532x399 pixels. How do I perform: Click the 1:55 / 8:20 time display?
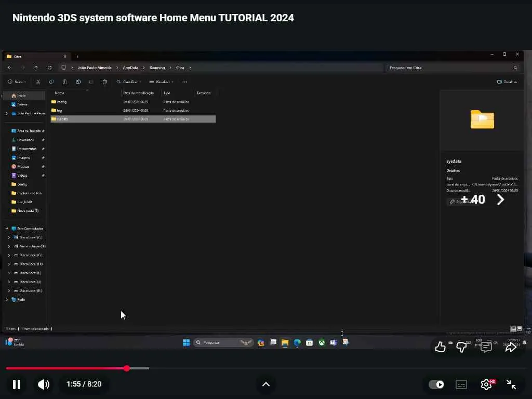click(84, 384)
